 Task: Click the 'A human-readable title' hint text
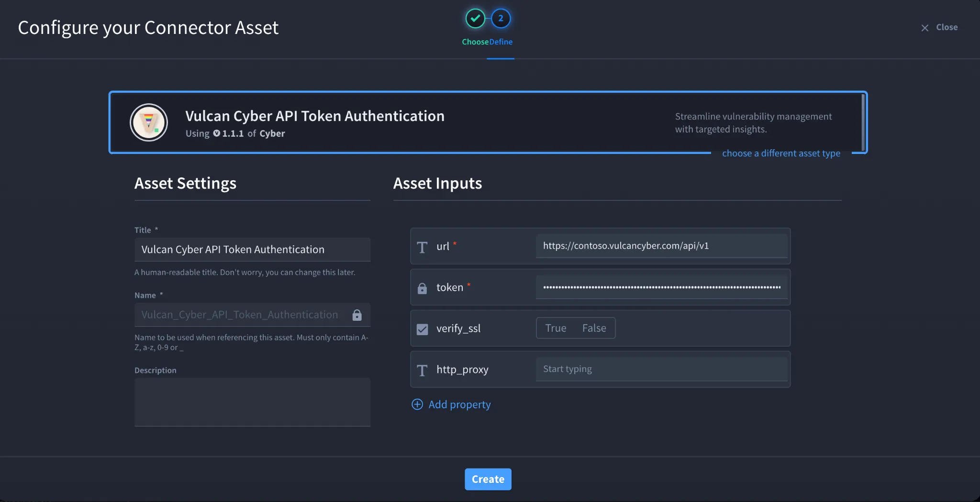tap(245, 273)
